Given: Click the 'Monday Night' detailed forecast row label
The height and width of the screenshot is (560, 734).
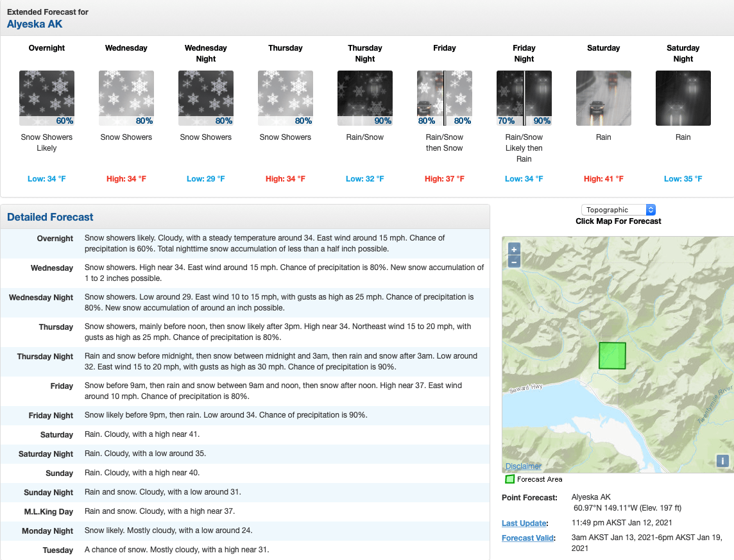Looking at the screenshot, I should (x=47, y=531).
